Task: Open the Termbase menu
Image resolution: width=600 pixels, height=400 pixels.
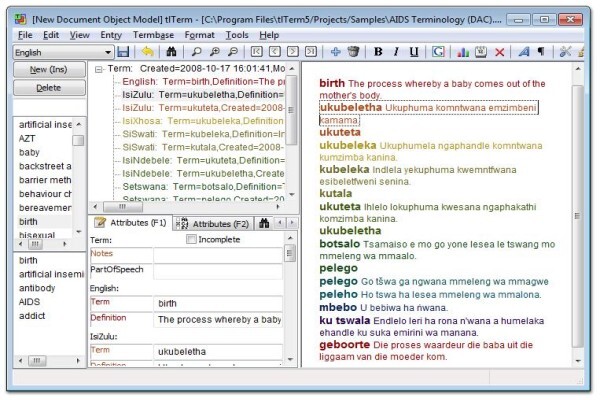Action: pos(153,35)
